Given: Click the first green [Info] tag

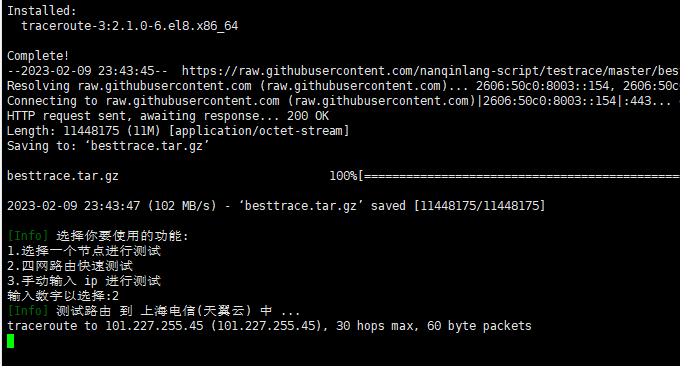Looking at the screenshot, I should (x=28, y=236).
